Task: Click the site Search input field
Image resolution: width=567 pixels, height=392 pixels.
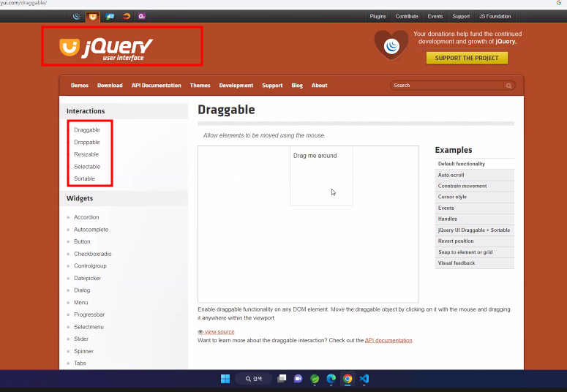Action: [x=448, y=86]
